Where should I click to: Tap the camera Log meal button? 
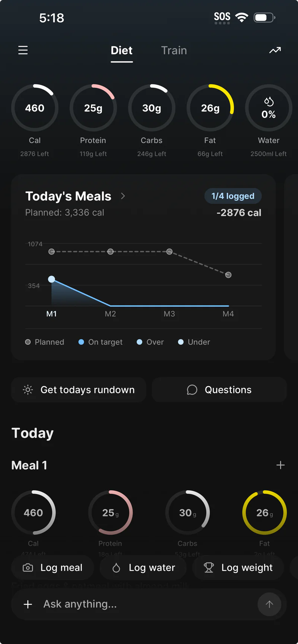[x=53, y=568]
